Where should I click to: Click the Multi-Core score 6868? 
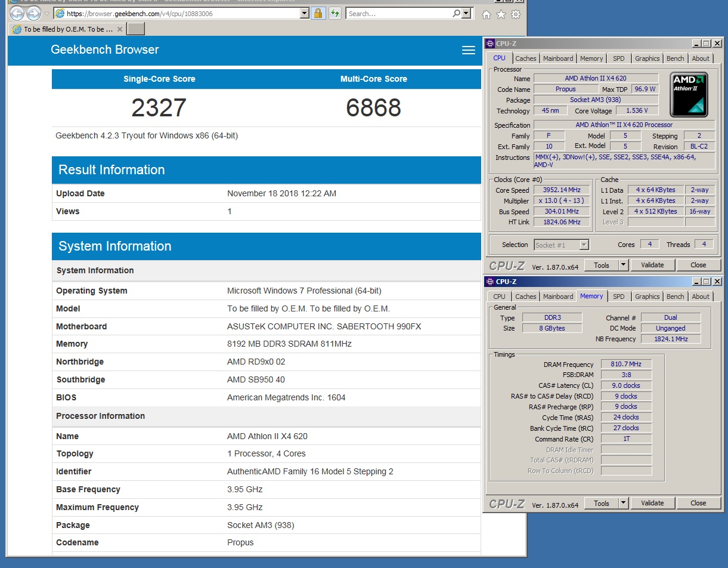[374, 108]
